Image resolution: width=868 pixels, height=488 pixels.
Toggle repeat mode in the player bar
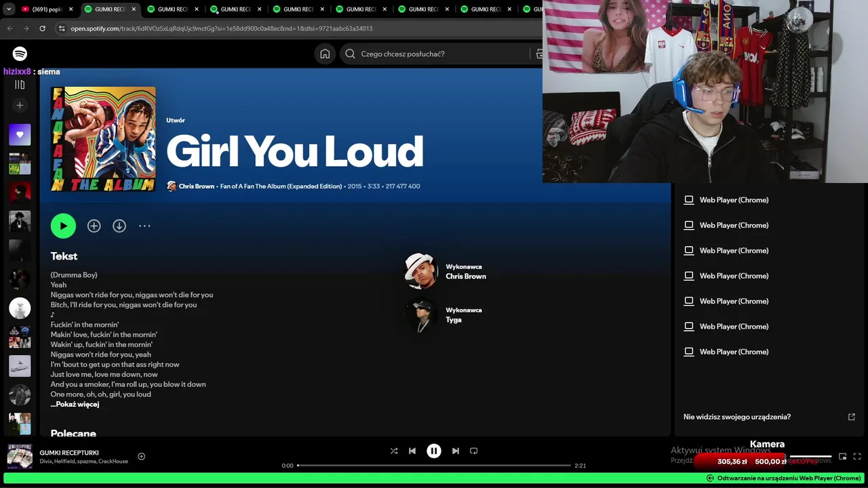tap(474, 451)
